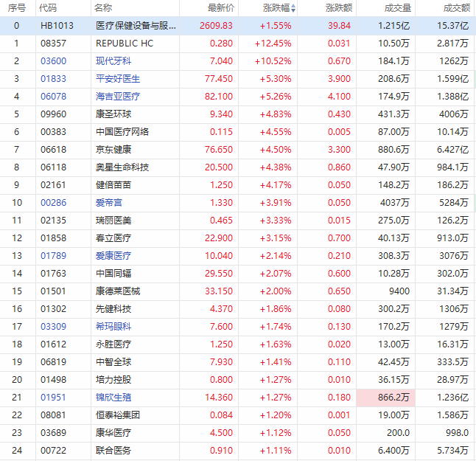This screenshot has height=461, width=476.
Task: Select 春立医疗 stock name
Action: point(113,238)
